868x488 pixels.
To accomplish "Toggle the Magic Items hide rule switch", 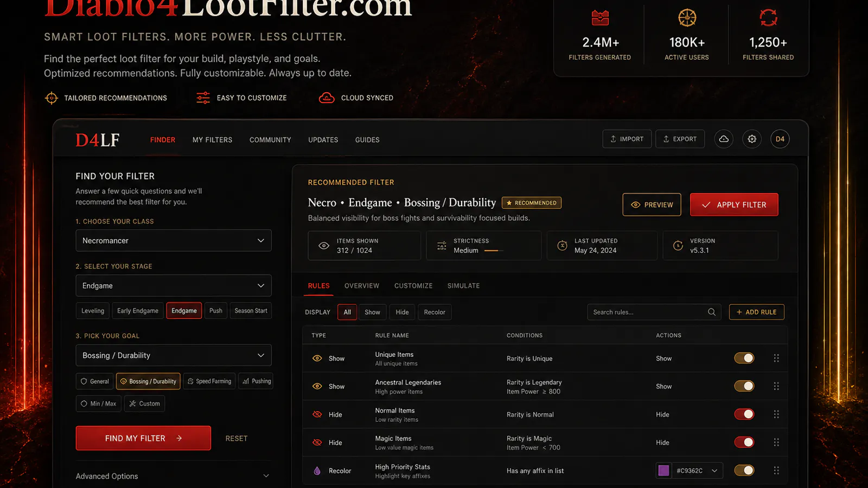I will pyautogui.click(x=744, y=442).
